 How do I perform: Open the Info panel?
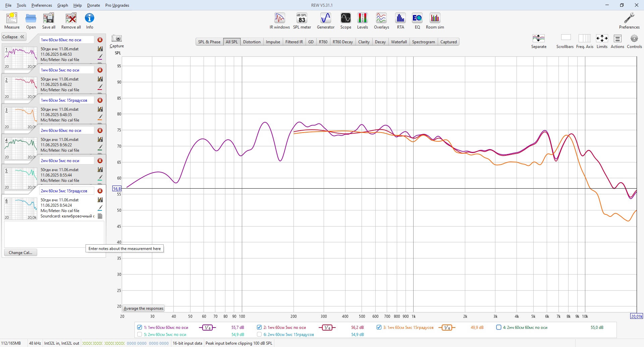[90, 21]
